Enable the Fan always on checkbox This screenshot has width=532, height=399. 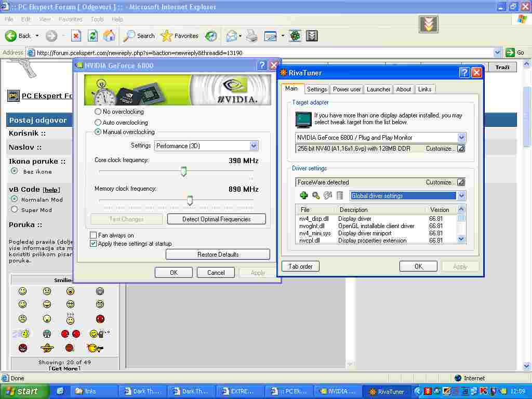[x=94, y=235]
